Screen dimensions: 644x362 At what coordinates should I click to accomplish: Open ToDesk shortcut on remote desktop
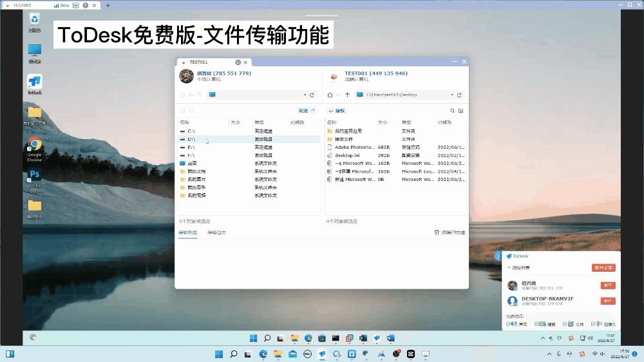(35, 84)
